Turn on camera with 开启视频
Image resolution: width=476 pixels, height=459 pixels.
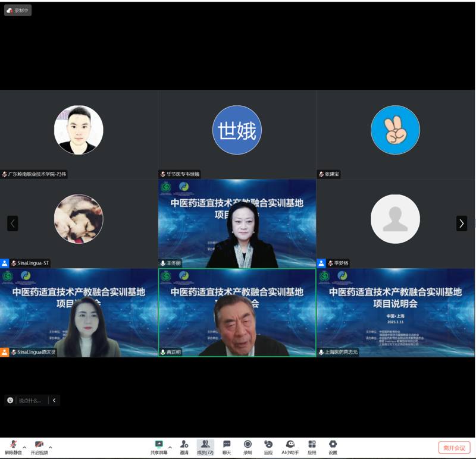coord(39,447)
